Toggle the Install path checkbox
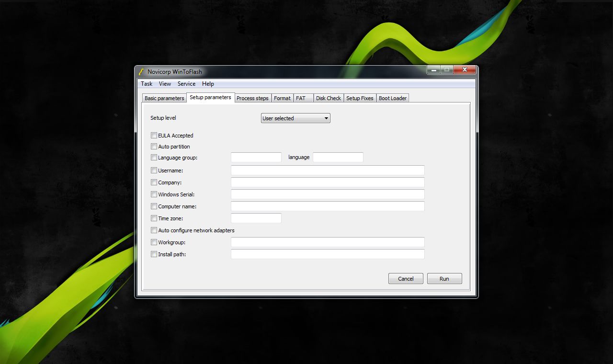This screenshot has width=613, height=364. pos(154,254)
